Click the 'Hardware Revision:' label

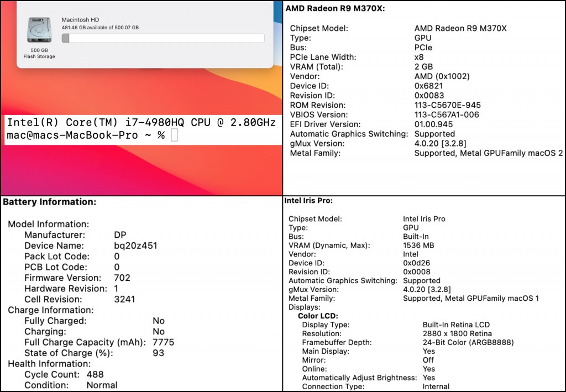coord(66,289)
